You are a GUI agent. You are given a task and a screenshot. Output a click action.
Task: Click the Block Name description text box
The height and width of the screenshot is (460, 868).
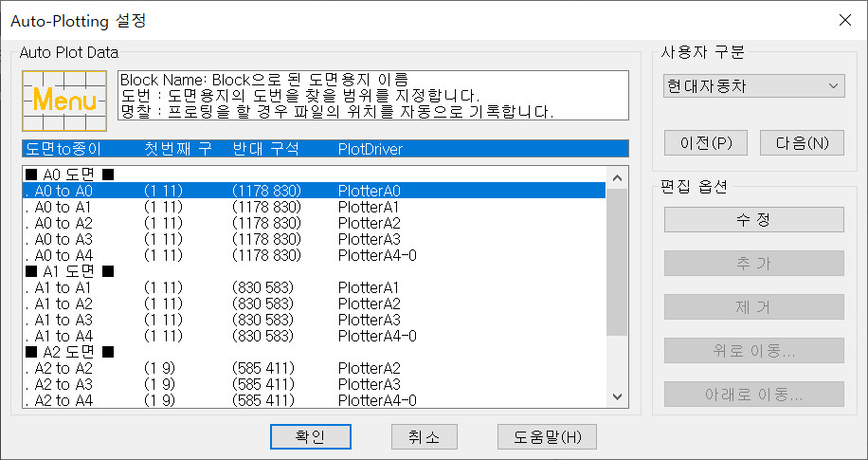[372, 96]
